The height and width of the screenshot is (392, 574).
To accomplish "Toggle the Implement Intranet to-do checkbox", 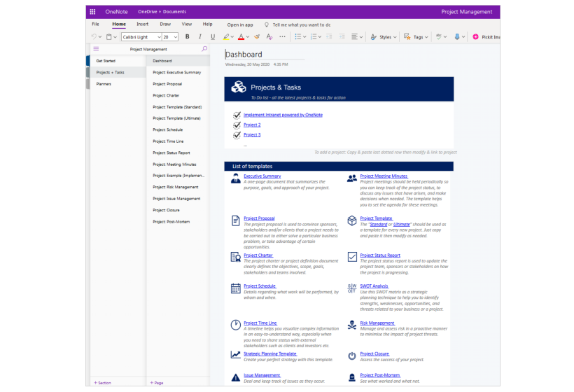I will (x=237, y=115).
